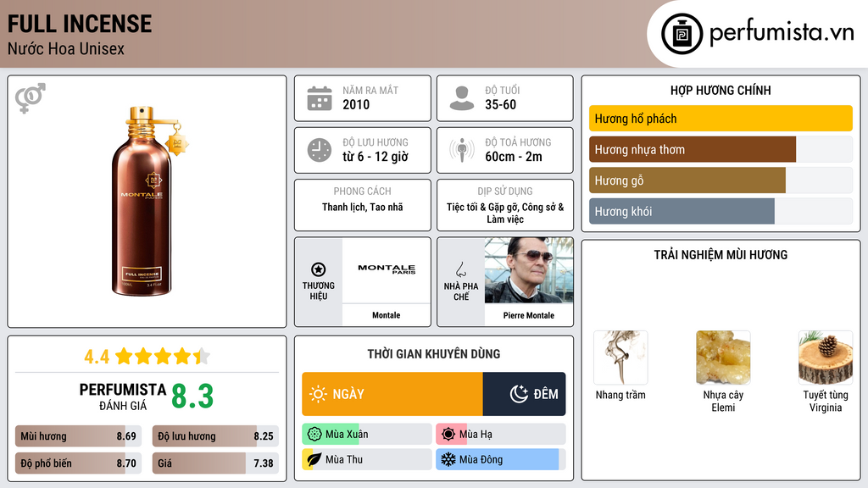The width and height of the screenshot is (868, 488).
Task: Click the Mùa Xuân season bar
Action: (x=366, y=435)
